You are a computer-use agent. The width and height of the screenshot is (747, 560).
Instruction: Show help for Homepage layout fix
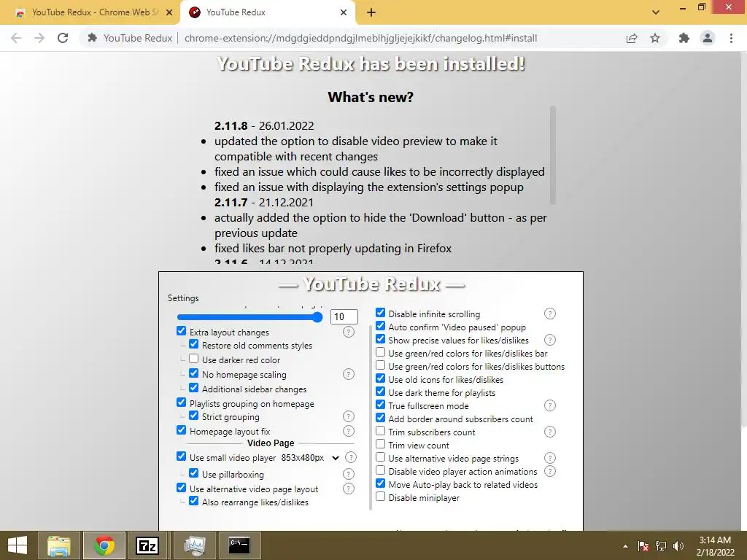click(349, 431)
